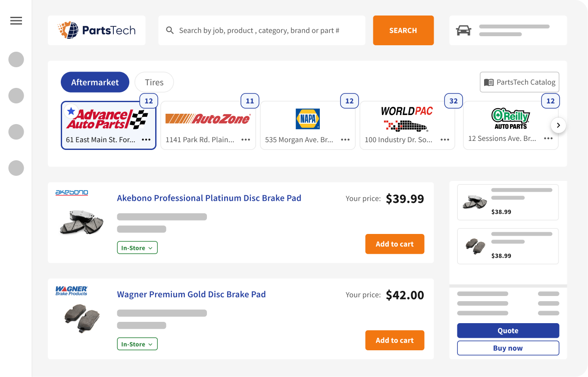
Task: Select the O'Reilly Auto Parts supplier
Action: (x=510, y=125)
